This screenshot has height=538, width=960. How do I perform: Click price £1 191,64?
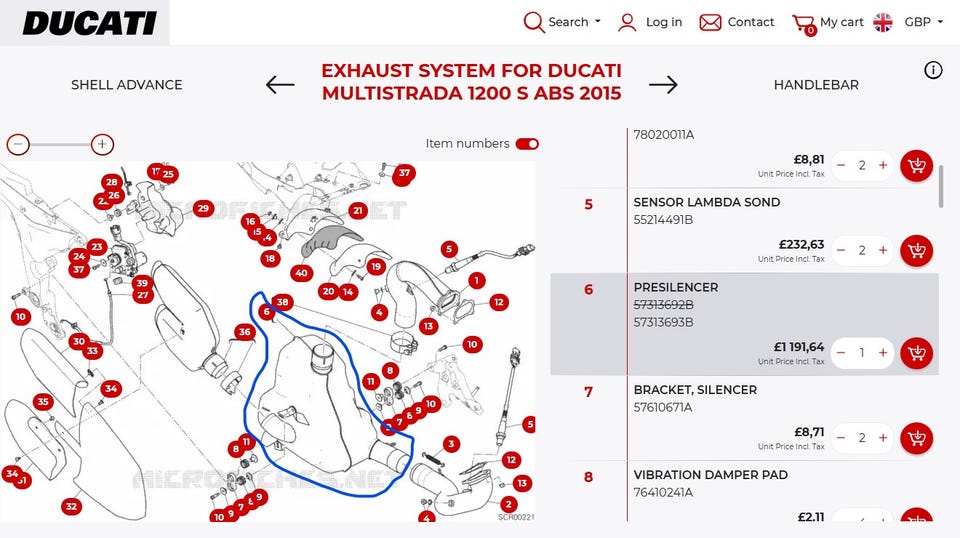pos(798,347)
